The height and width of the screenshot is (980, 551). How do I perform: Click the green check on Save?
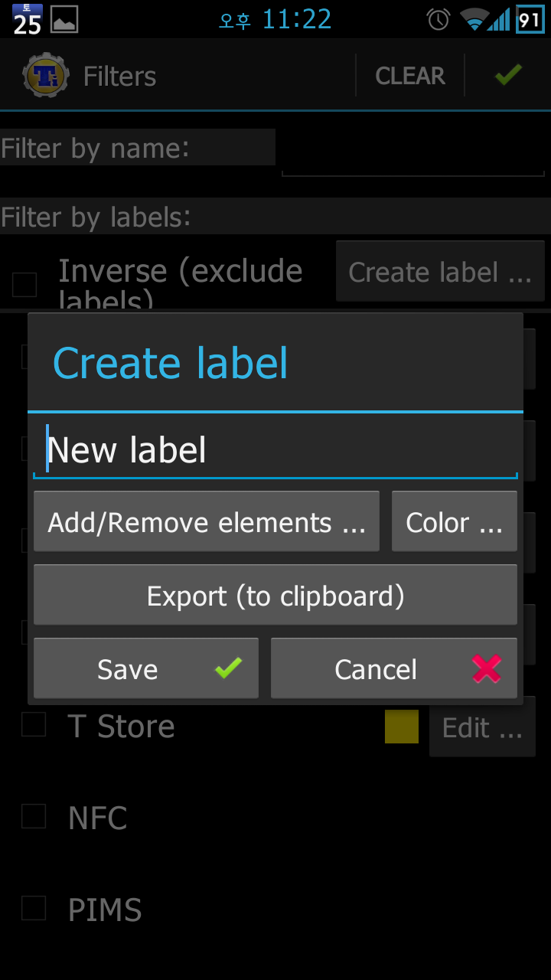tap(228, 668)
